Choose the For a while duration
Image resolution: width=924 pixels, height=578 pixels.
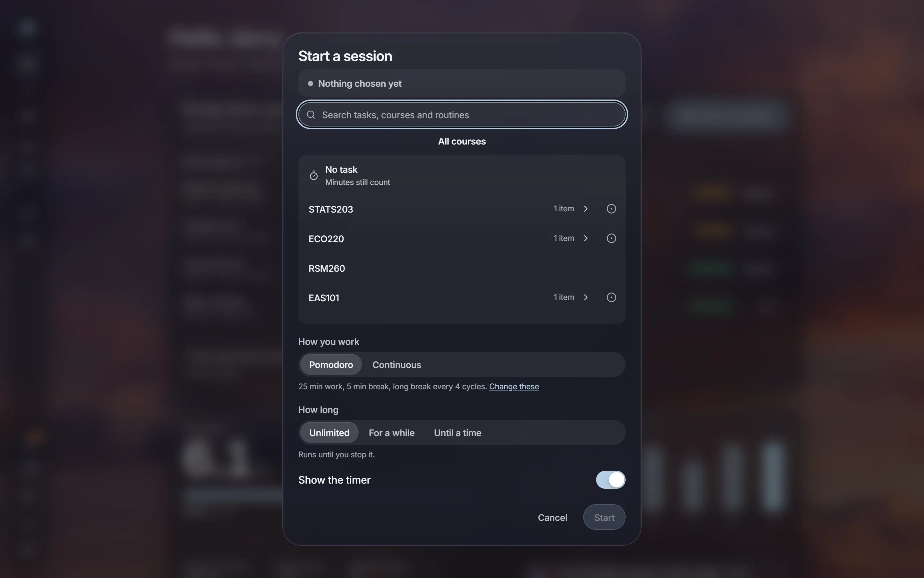click(x=391, y=433)
